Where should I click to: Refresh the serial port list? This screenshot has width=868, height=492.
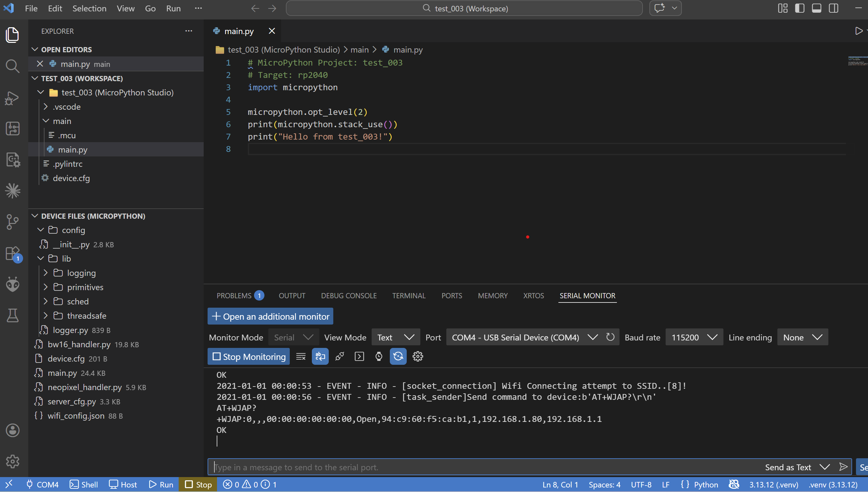pyautogui.click(x=610, y=337)
